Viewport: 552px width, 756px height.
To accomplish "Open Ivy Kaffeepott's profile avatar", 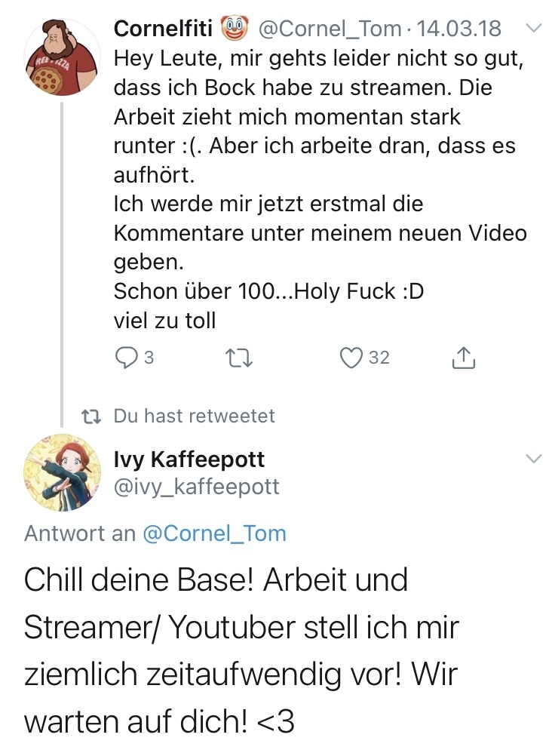I will [x=63, y=473].
